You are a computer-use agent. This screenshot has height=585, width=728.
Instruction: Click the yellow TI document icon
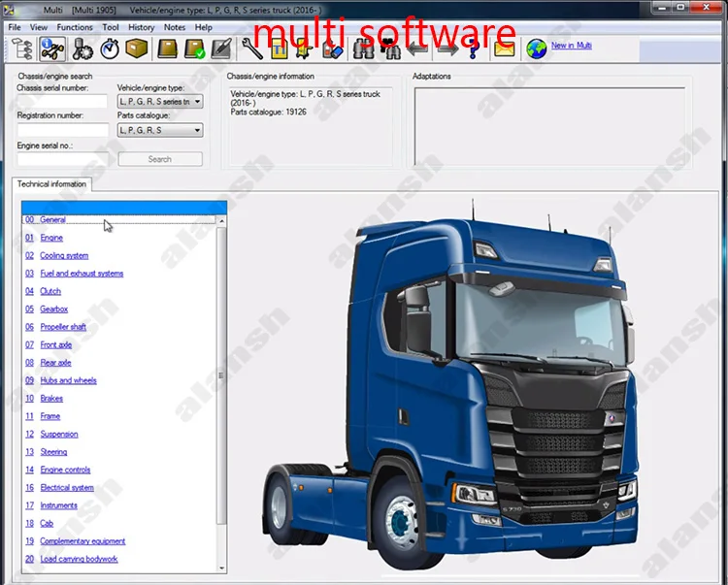(x=279, y=49)
